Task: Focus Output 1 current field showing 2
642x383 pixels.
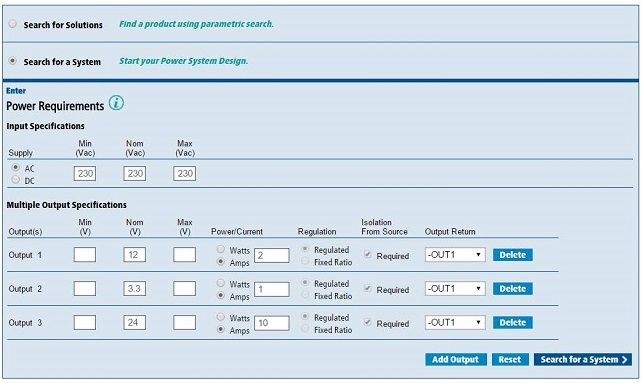Action: 271,256
